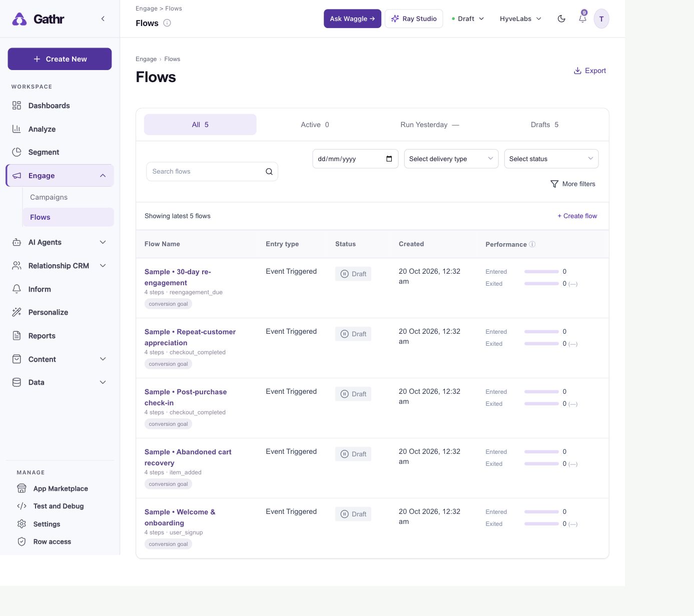This screenshot has width=694, height=616.
Task: Click the info icon beside Flows title
Action: click(x=167, y=23)
